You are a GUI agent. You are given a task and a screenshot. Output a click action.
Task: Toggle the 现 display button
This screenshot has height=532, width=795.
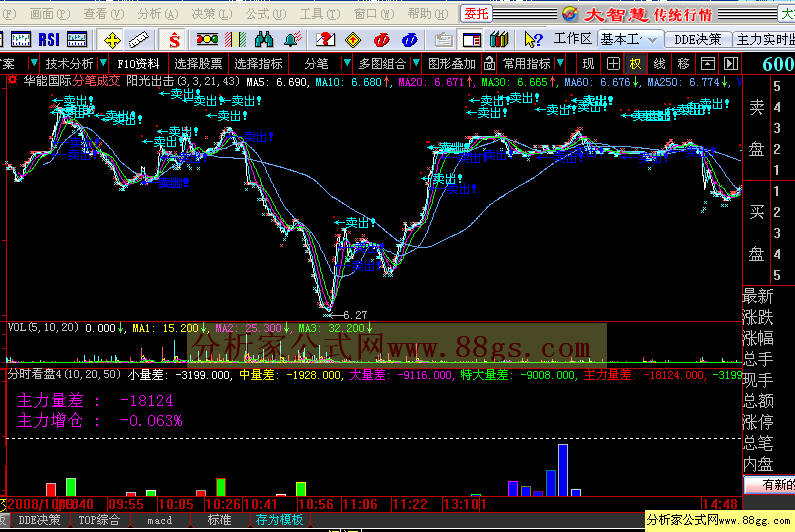click(x=588, y=63)
